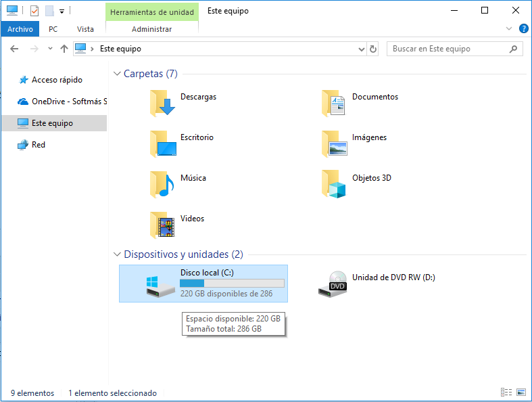532x402 pixels.
Task: Open the Objetos 3D folder icon
Action: (x=334, y=184)
